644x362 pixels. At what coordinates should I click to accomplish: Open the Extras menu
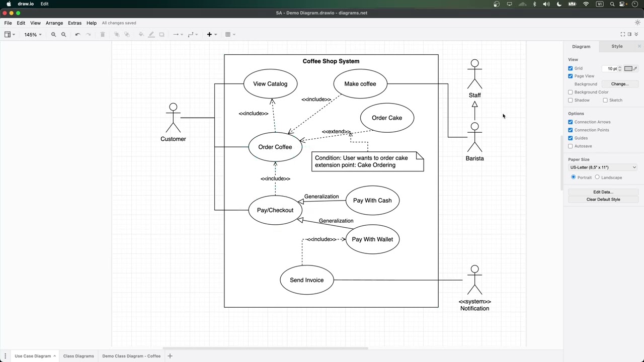[x=74, y=23]
